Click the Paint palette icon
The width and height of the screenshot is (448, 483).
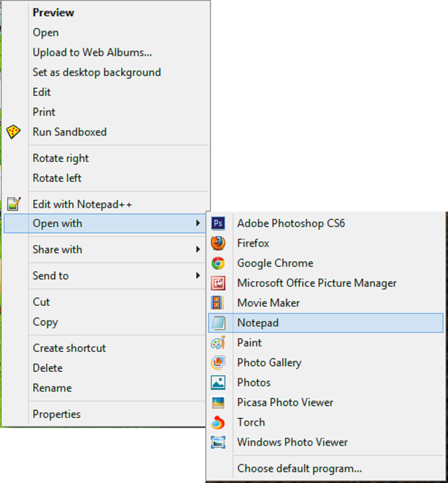pyautogui.click(x=218, y=342)
